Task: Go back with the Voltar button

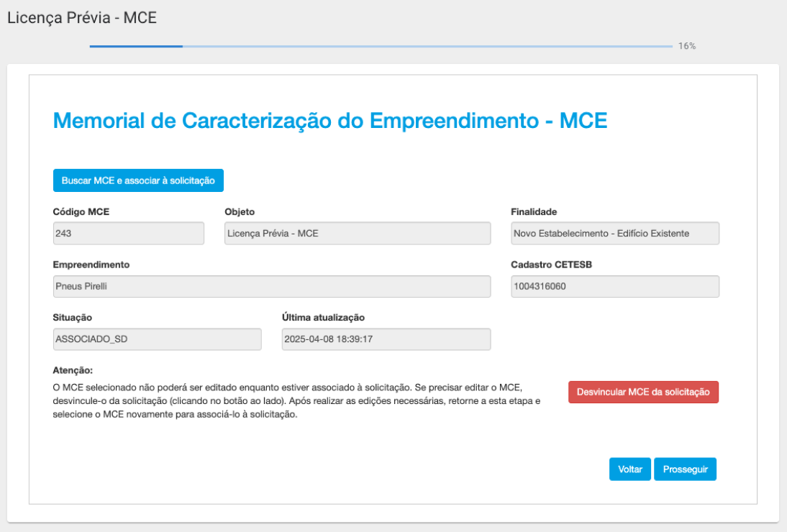Action: pyautogui.click(x=630, y=469)
